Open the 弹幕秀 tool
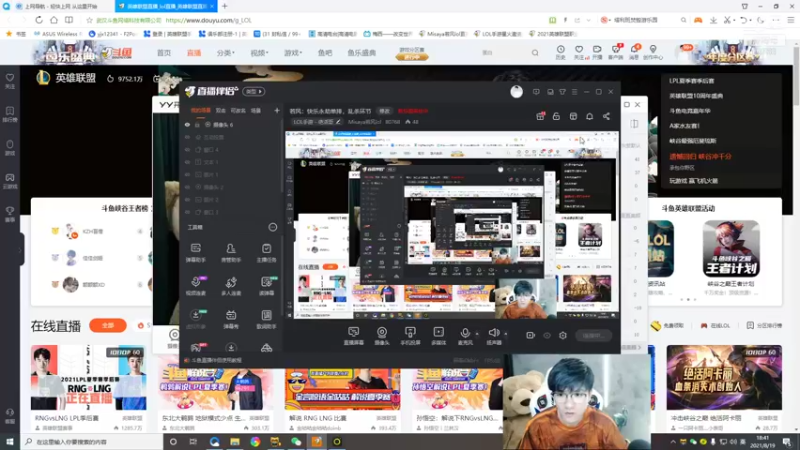 (x=231, y=319)
